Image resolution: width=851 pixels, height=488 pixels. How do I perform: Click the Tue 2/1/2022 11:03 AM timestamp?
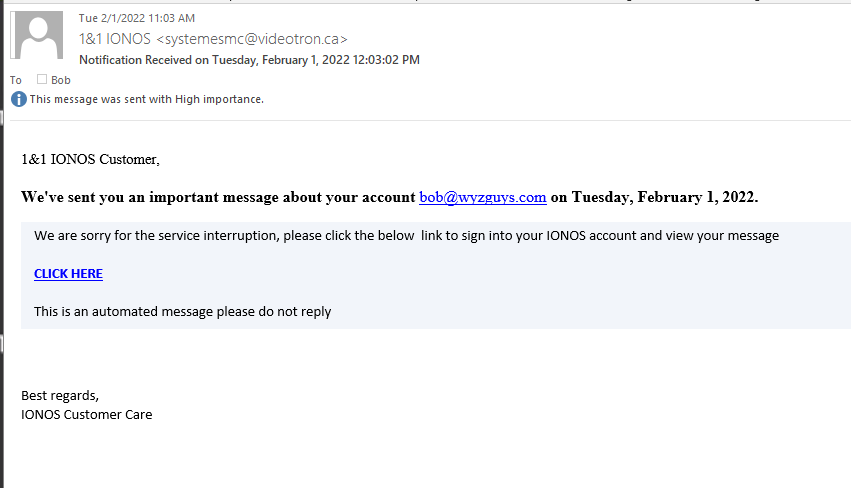pyautogui.click(x=136, y=18)
